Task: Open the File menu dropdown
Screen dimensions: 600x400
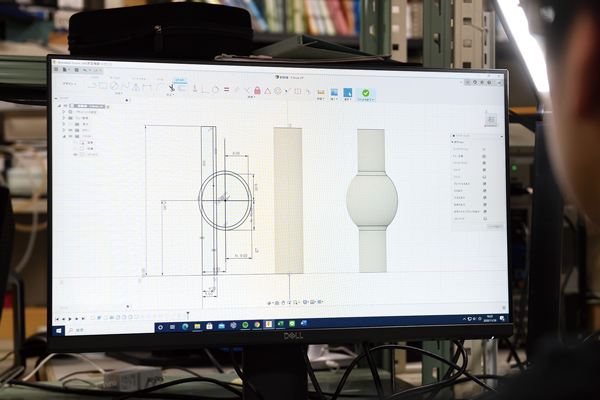Action: [x=65, y=70]
